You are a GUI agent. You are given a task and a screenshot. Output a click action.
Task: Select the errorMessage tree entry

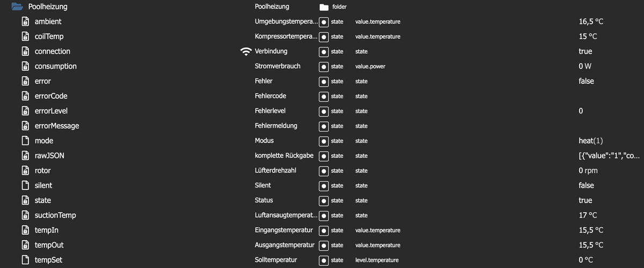click(x=57, y=126)
